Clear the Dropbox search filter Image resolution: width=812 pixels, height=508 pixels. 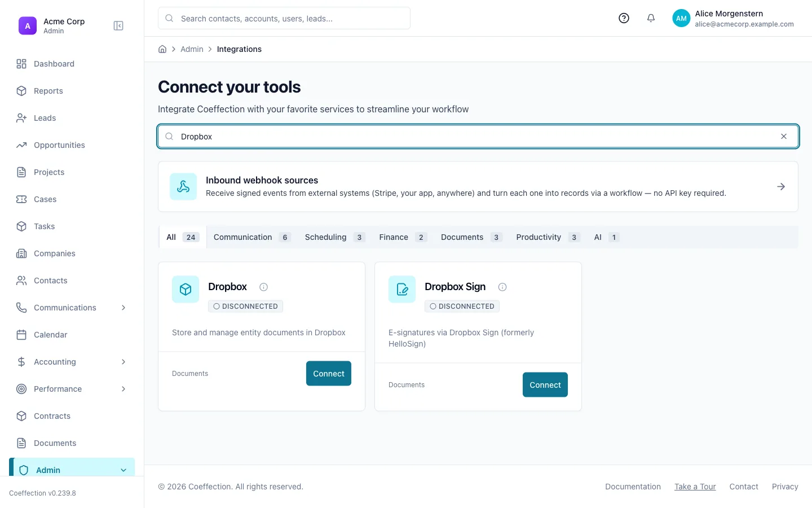[784, 137]
